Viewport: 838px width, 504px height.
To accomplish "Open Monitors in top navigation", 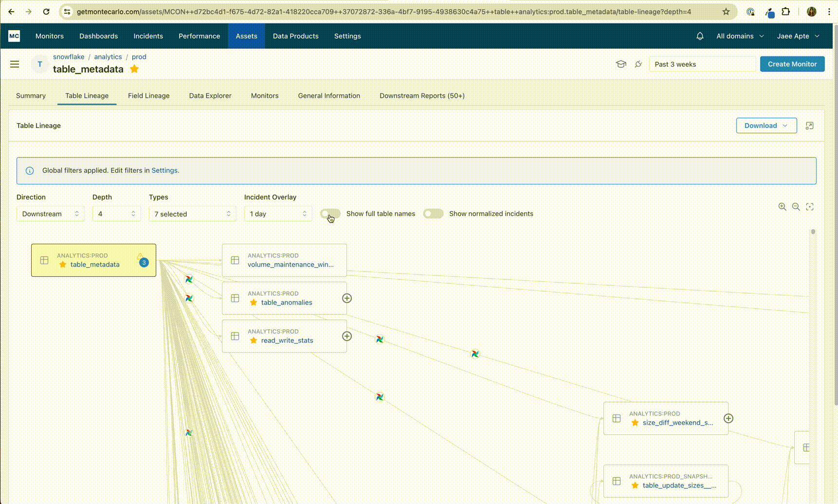I will click(50, 36).
